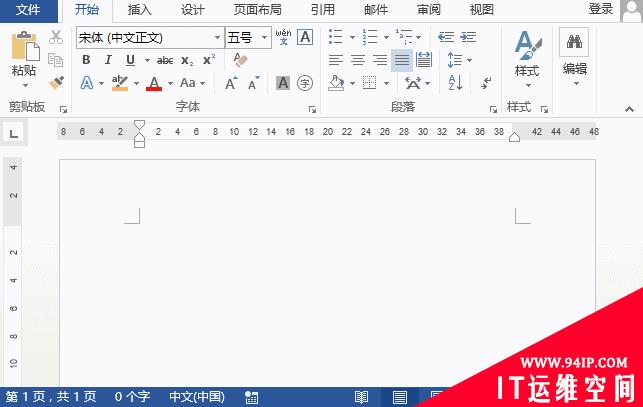Click the multilevel list icon
Screen dimensions: 643x407
[404, 37]
